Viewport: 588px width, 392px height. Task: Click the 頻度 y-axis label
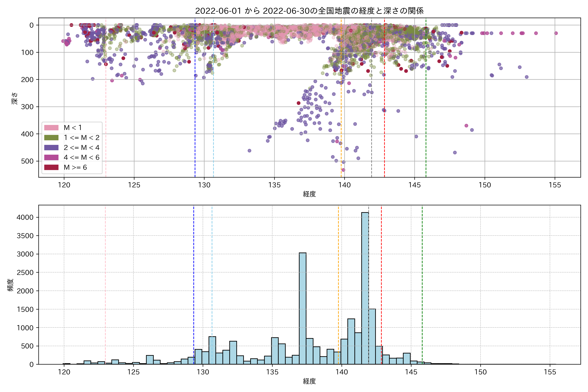10,285
